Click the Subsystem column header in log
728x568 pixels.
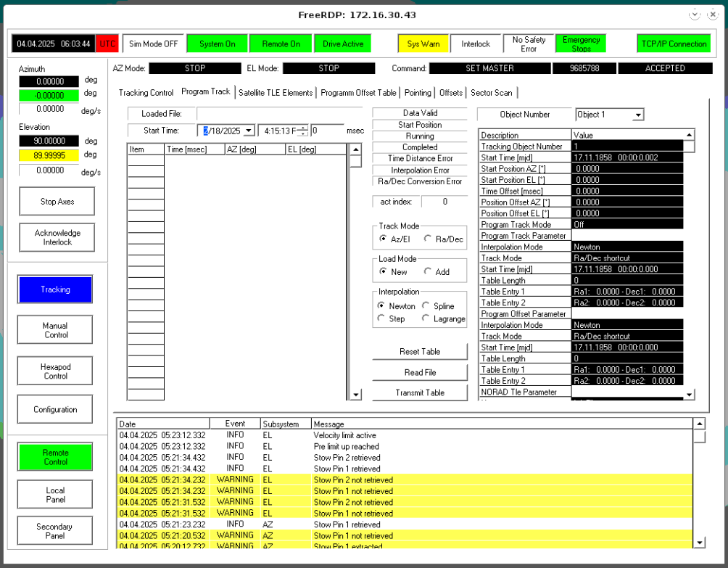(286, 424)
